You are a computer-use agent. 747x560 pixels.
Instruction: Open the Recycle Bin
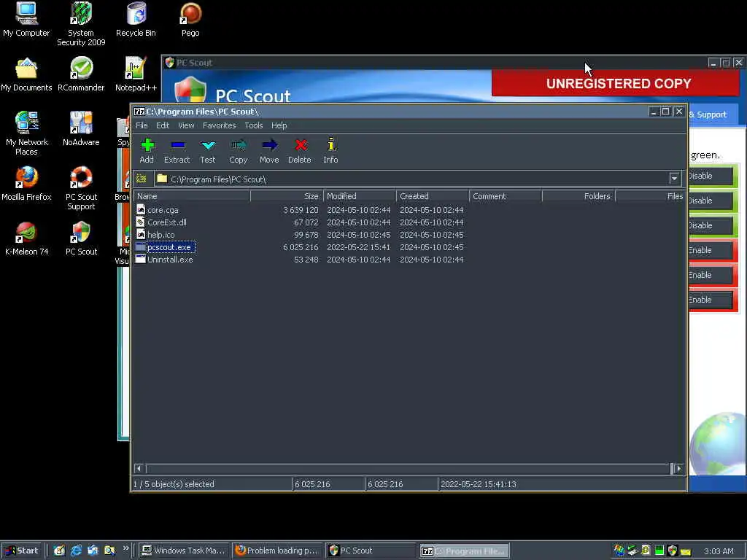136,20
